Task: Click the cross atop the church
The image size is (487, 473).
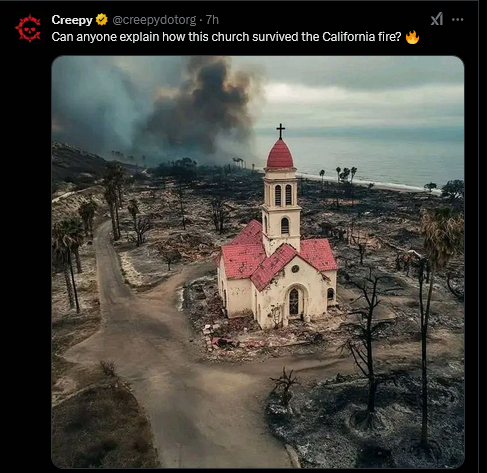Action: click(x=280, y=131)
